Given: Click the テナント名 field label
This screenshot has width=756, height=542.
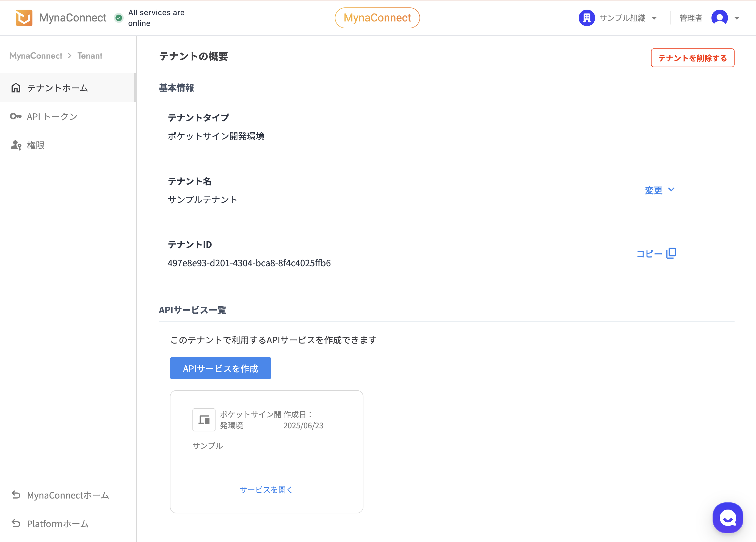Looking at the screenshot, I should point(189,181).
